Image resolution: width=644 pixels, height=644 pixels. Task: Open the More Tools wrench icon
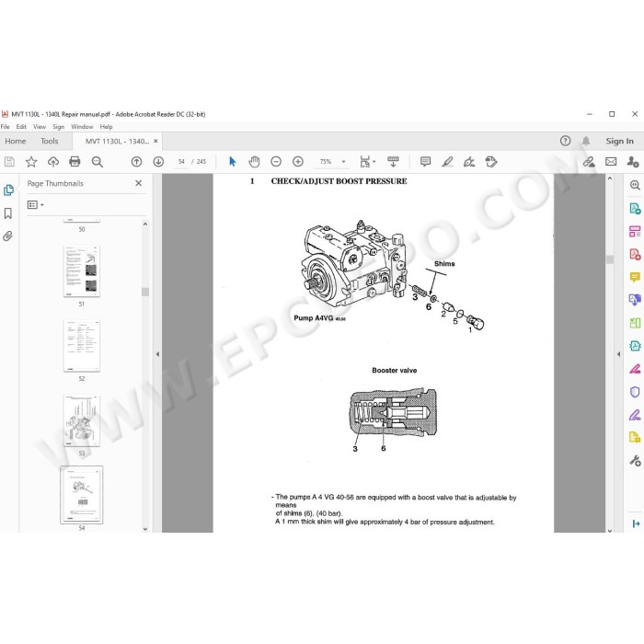[x=635, y=461]
